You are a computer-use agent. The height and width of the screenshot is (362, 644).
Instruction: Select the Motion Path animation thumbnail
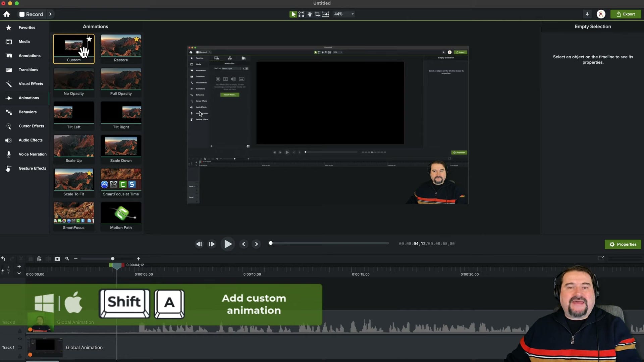tap(121, 214)
